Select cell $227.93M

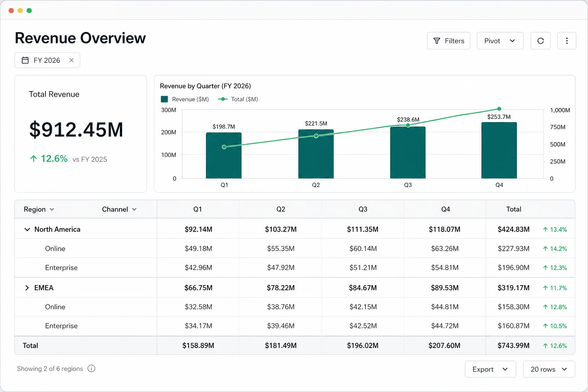coord(513,248)
